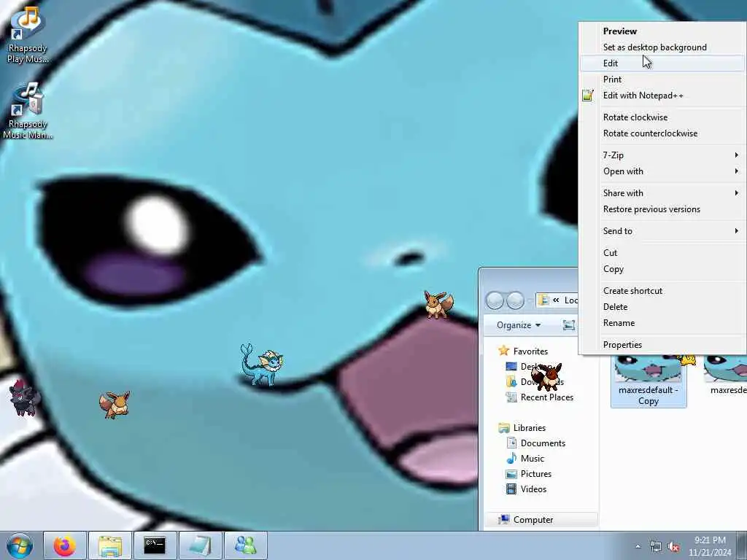Choose Restore previous versions

coord(662,209)
